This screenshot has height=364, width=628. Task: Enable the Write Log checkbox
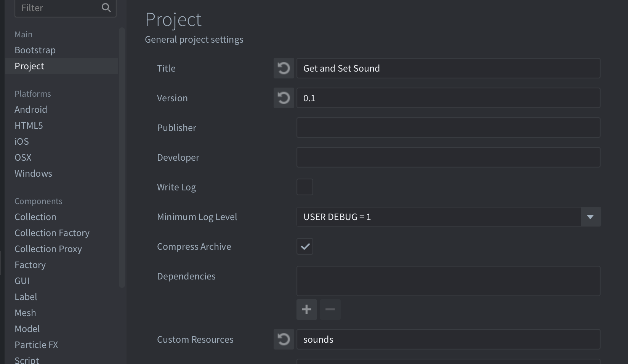tap(305, 187)
